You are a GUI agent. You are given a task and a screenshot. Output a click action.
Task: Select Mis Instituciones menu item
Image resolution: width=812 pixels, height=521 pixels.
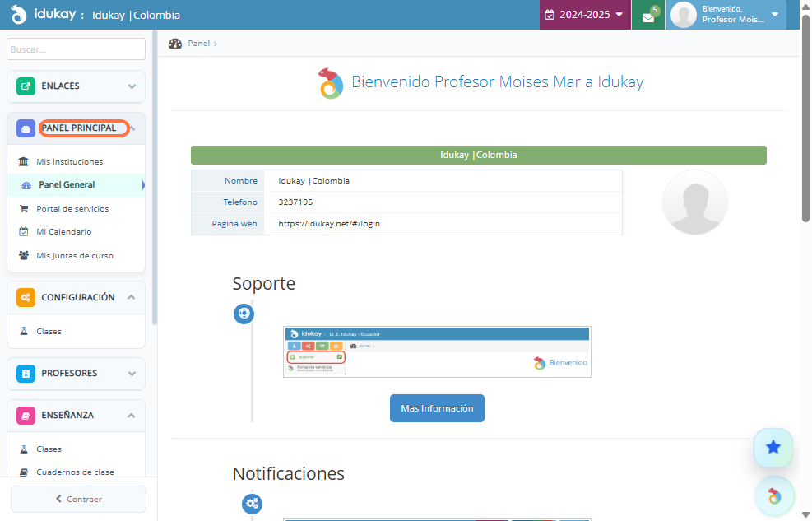pos(77,161)
